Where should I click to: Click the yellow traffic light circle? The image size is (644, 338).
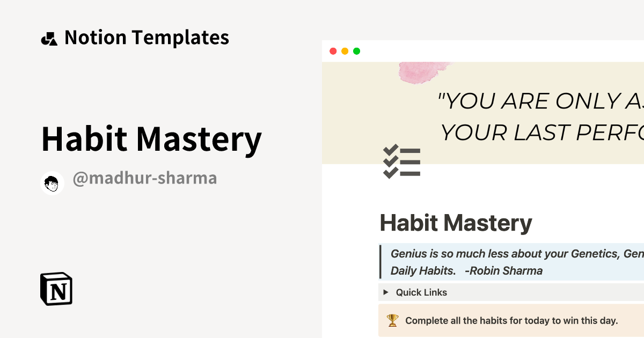[x=345, y=51]
